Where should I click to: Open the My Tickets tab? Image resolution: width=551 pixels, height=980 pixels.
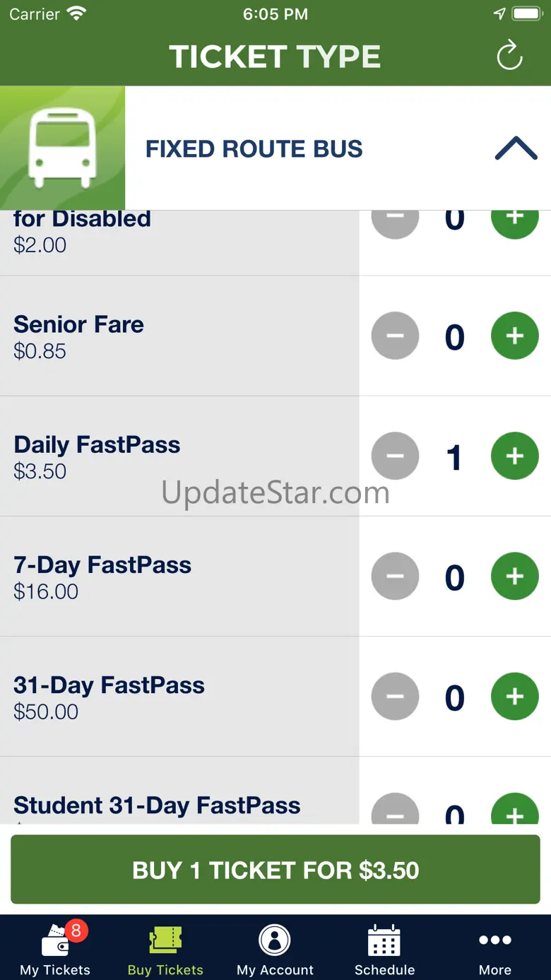(x=55, y=949)
